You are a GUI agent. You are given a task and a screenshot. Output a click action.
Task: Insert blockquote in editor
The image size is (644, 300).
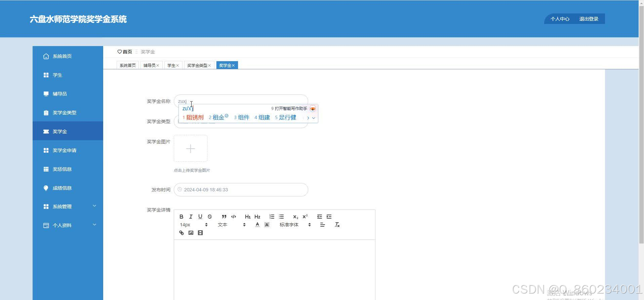pos(224,217)
